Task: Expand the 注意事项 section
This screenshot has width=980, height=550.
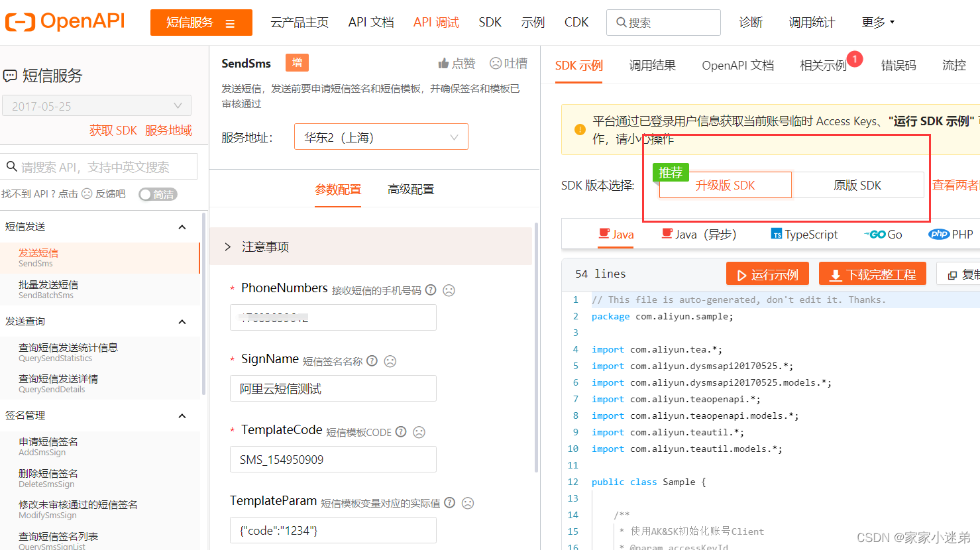Action: click(370, 247)
